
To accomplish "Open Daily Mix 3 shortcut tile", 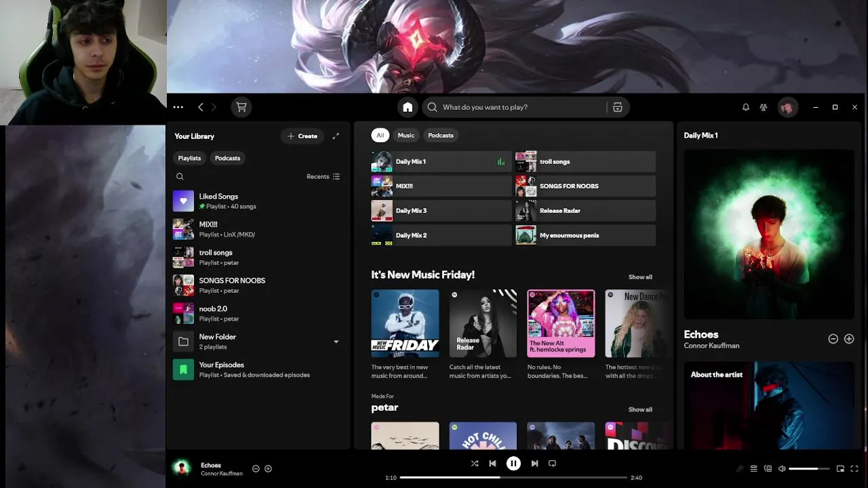I will coord(441,211).
